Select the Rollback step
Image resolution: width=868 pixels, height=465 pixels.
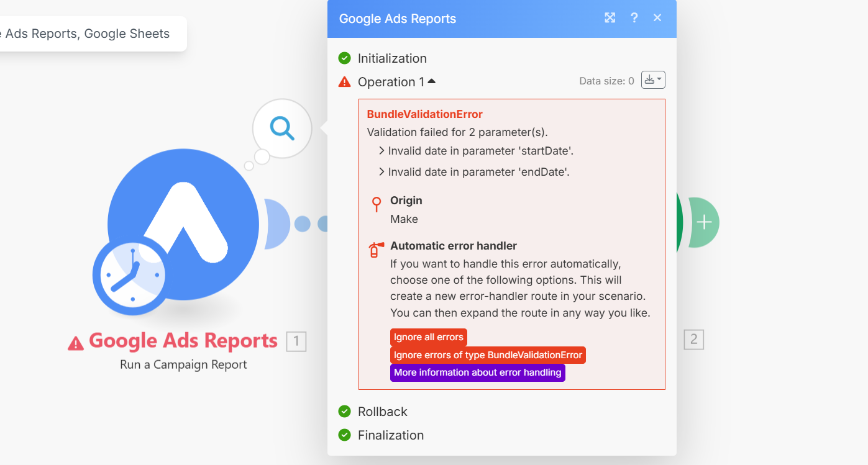(x=383, y=412)
